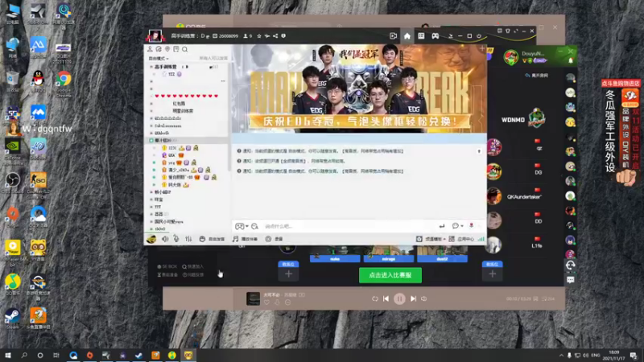
Task: Click the download icon under the song title
Action: coord(277,302)
